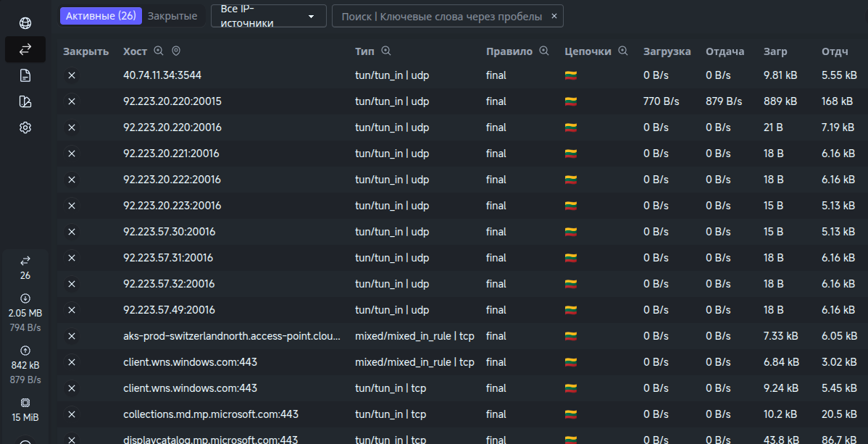Close connection 92.223.57.31:20016
The image size is (868, 444).
coord(72,257)
